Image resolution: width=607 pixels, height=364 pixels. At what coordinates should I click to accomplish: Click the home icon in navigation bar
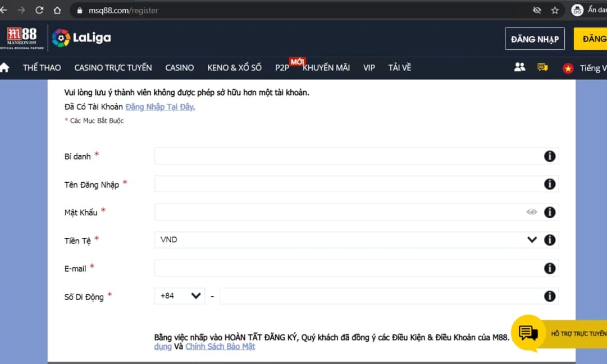click(4, 68)
